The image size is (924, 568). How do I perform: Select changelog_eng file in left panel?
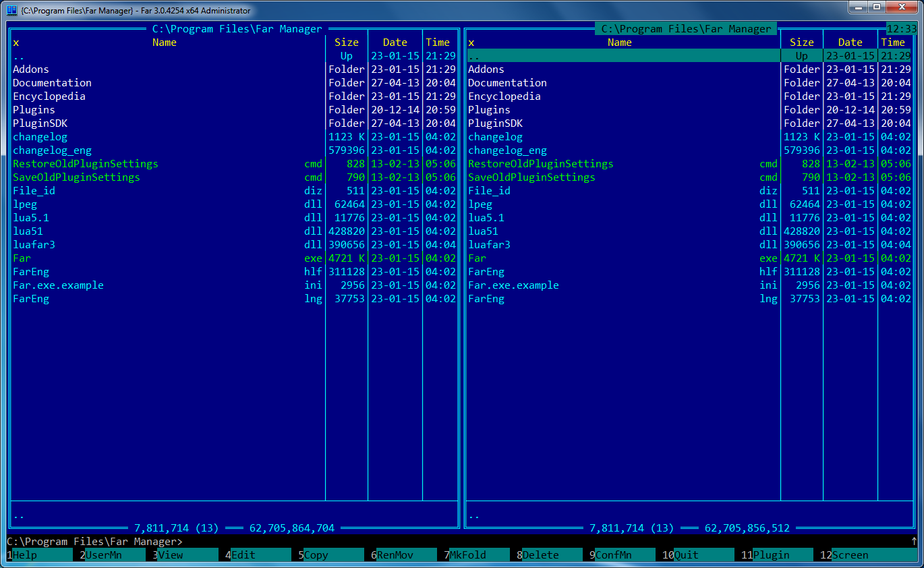[234, 150]
